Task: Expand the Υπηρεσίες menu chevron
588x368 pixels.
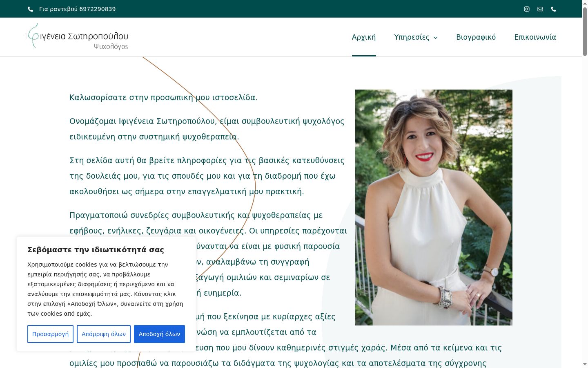Action: (x=436, y=38)
